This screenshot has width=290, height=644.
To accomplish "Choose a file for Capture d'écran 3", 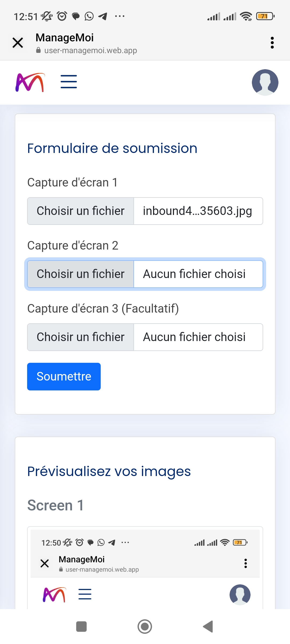I will point(81,337).
